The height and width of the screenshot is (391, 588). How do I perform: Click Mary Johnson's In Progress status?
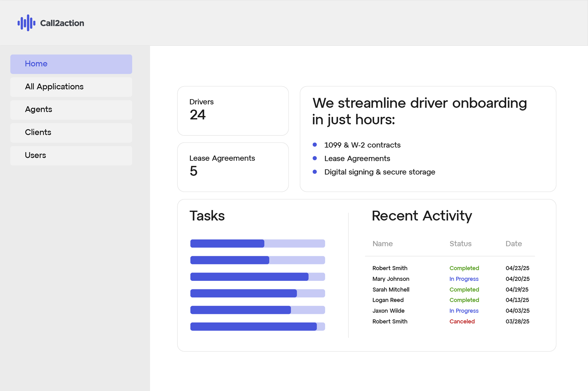tap(464, 279)
